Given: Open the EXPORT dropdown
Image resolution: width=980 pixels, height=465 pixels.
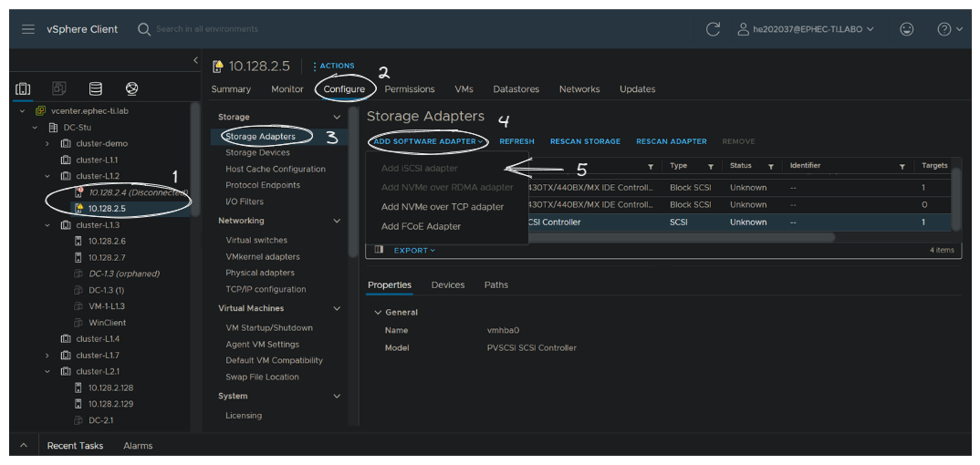Looking at the screenshot, I should [413, 251].
